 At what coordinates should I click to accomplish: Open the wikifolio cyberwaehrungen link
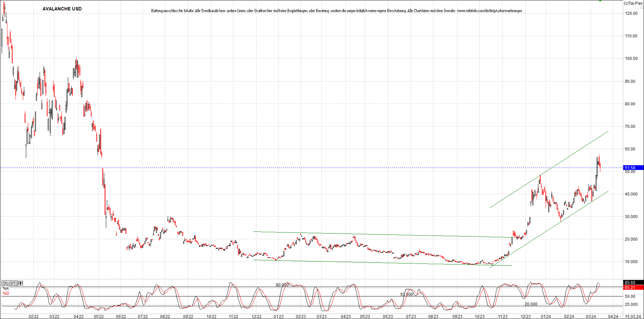(489, 11)
